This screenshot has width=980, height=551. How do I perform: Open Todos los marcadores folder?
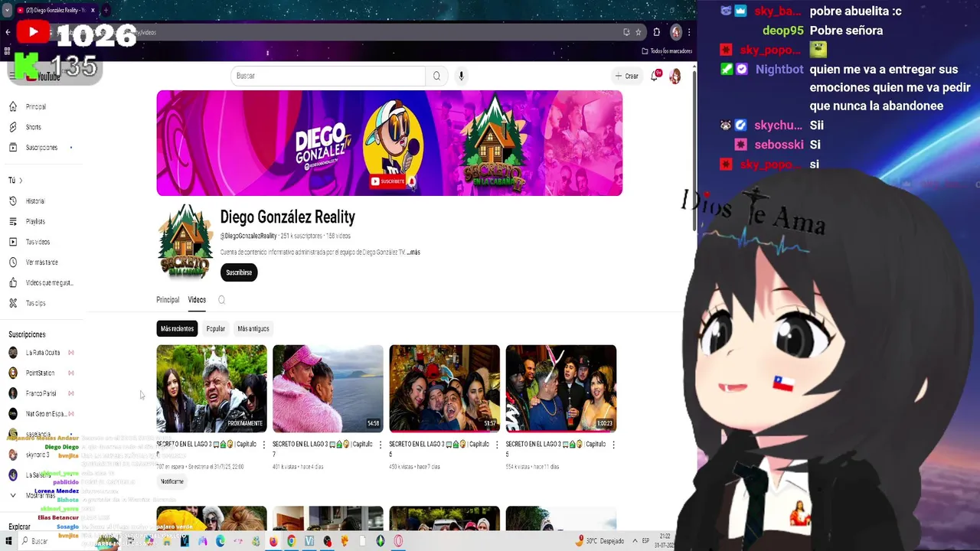coord(667,51)
